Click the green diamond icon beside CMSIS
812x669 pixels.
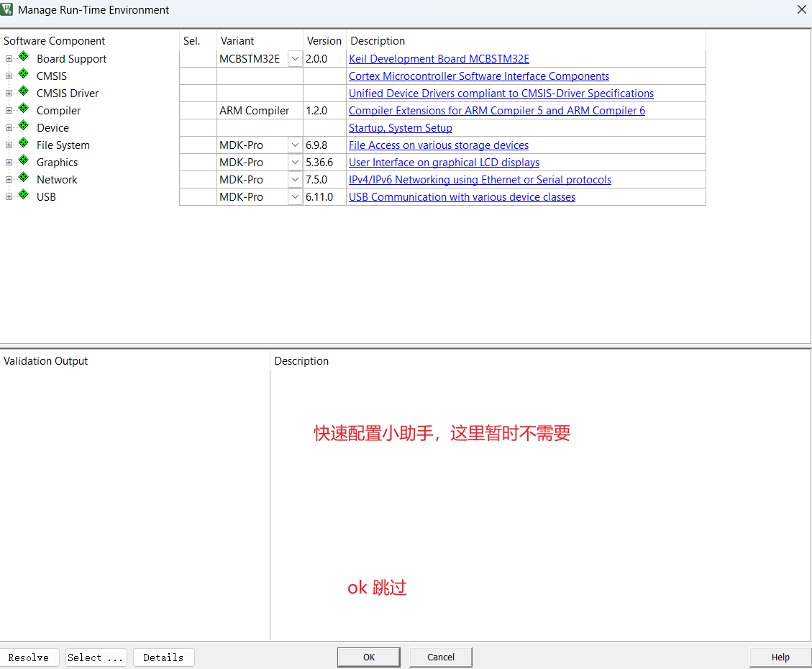click(x=23, y=73)
